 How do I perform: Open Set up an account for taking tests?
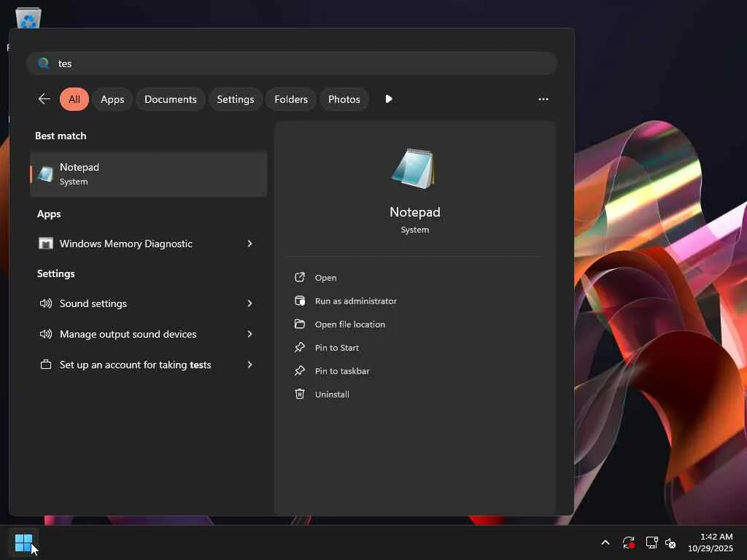click(149, 365)
